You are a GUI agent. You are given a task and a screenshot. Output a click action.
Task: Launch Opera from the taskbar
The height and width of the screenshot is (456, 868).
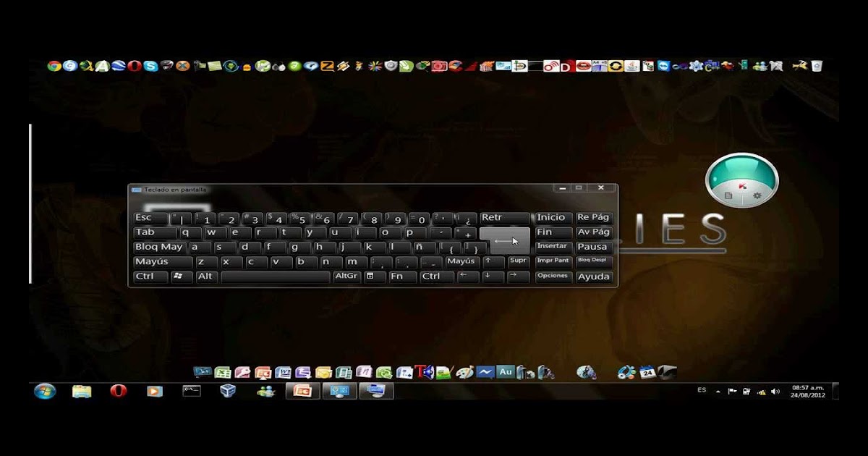point(118,391)
